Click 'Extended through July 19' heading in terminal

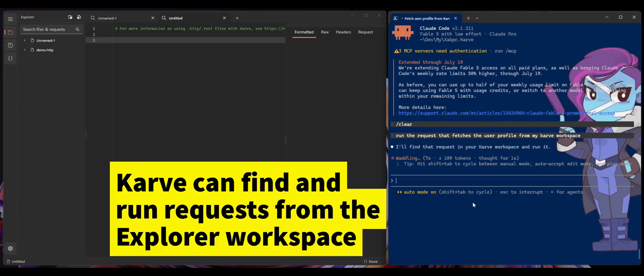[431, 62]
